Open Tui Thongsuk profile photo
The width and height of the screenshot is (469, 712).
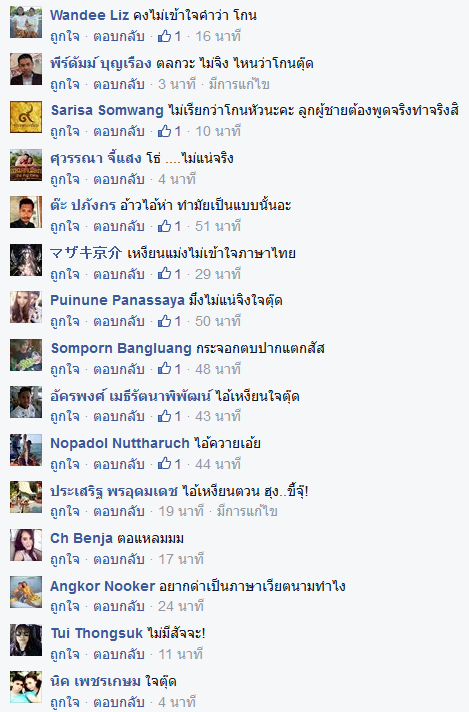tap(26, 640)
